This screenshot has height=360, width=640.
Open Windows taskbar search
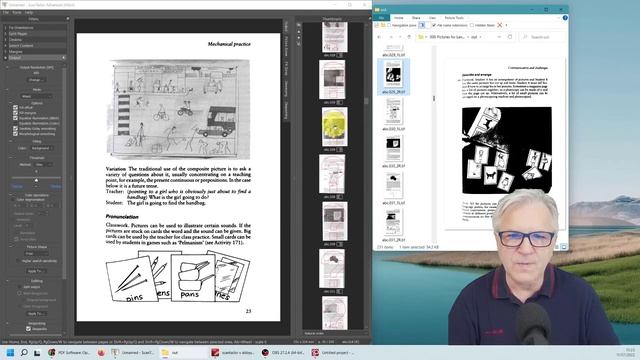click(24, 352)
